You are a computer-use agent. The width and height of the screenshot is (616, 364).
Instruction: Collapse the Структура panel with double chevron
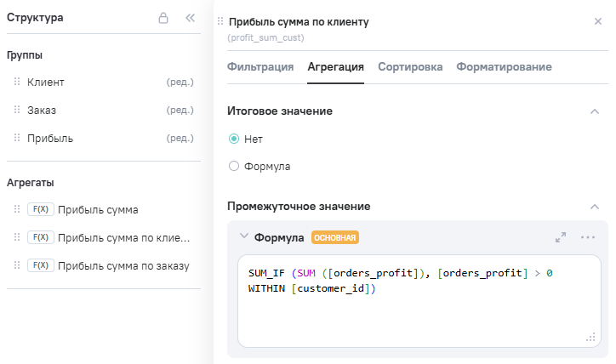click(191, 18)
